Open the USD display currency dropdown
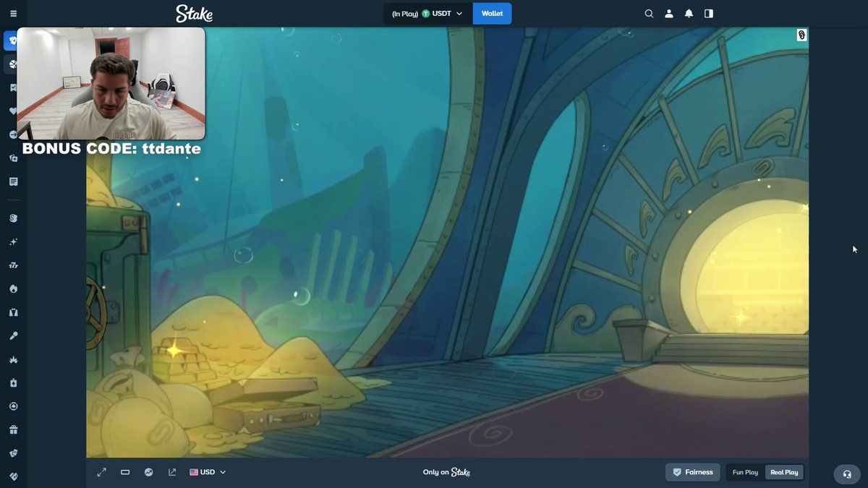This screenshot has height=488, width=868. pyautogui.click(x=208, y=472)
